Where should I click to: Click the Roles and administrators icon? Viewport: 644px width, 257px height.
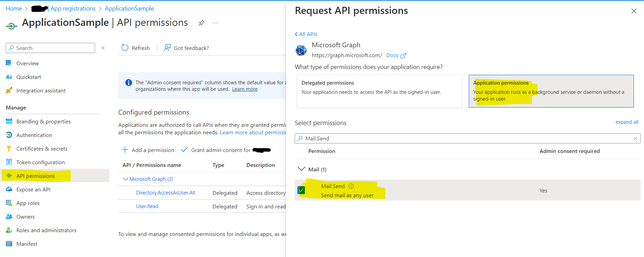tap(9, 230)
